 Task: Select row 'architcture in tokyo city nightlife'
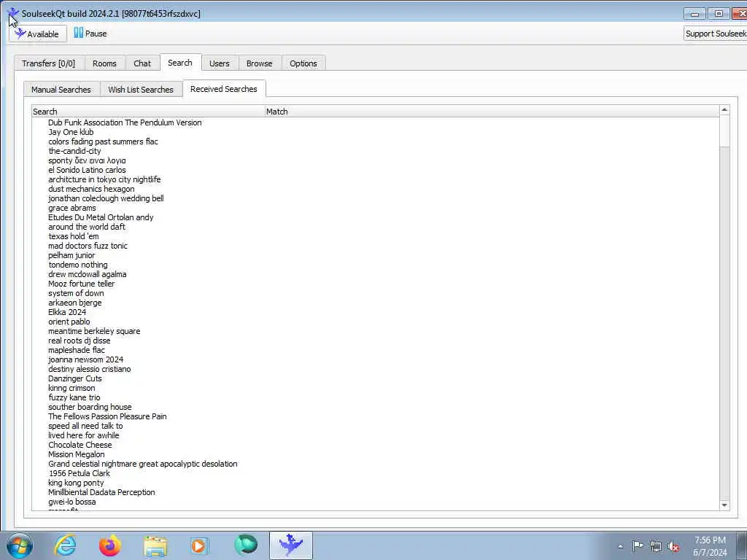(104, 179)
